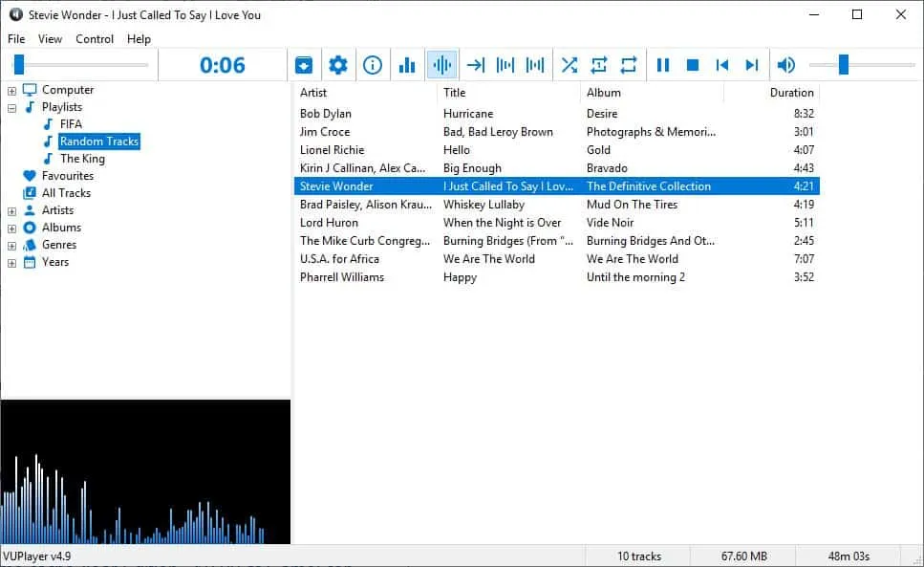
Task: Sort by the Duration column header
Action: click(771, 93)
